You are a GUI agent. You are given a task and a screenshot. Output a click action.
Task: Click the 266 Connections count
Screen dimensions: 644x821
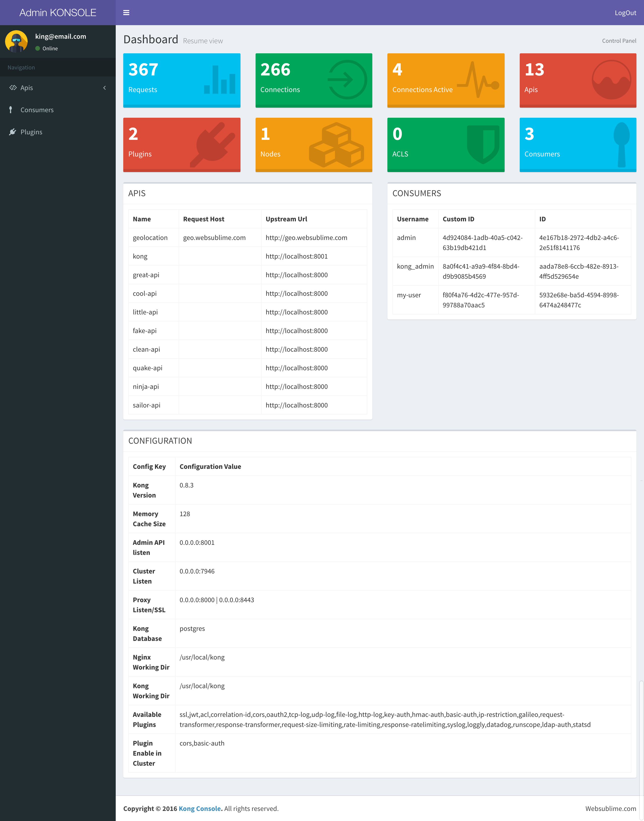pos(275,69)
